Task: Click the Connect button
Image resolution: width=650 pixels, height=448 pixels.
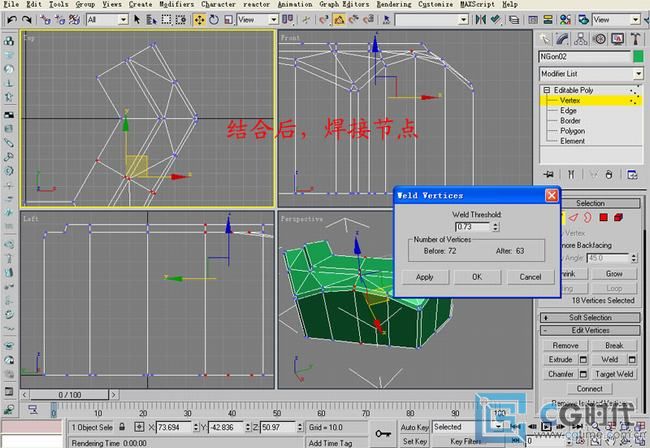Action: tap(589, 389)
